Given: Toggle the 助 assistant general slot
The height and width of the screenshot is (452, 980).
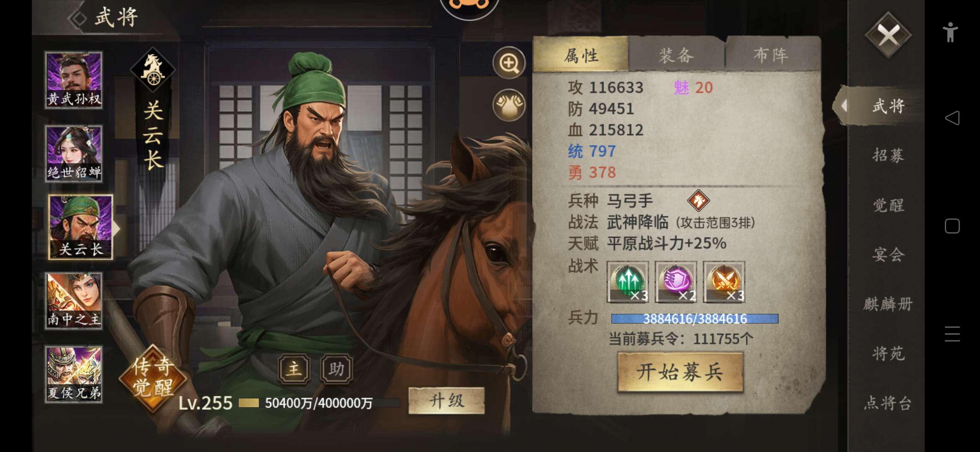Looking at the screenshot, I should coord(336,369).
